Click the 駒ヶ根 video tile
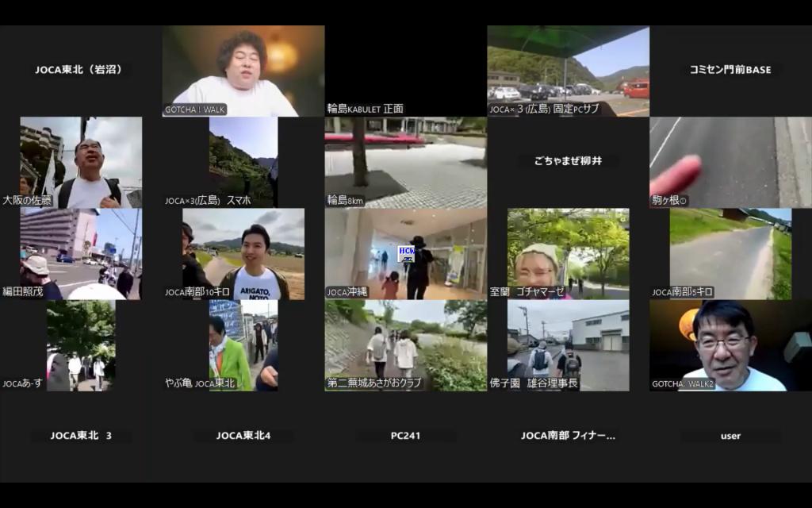Screen dimensions: 812x508 (x=730, y=163)
